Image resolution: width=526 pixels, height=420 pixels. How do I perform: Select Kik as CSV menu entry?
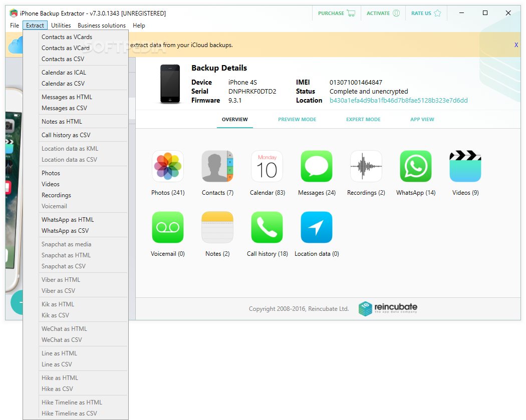tap(76, 315)
